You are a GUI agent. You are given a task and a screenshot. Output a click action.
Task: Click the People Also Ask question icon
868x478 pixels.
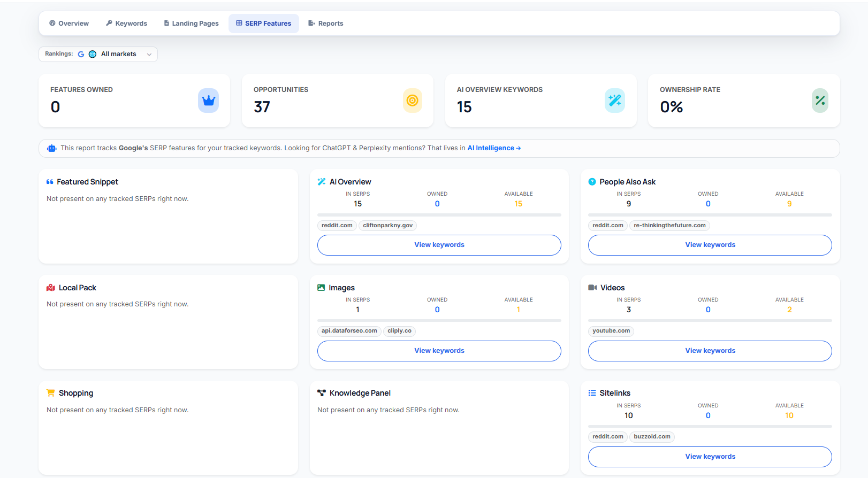click(592, 182)
